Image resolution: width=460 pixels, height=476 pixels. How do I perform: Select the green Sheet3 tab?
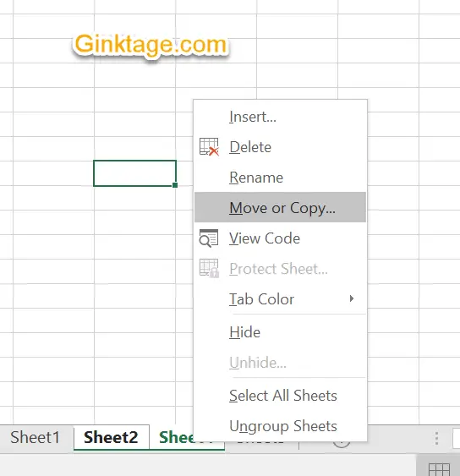click(176, 437)
